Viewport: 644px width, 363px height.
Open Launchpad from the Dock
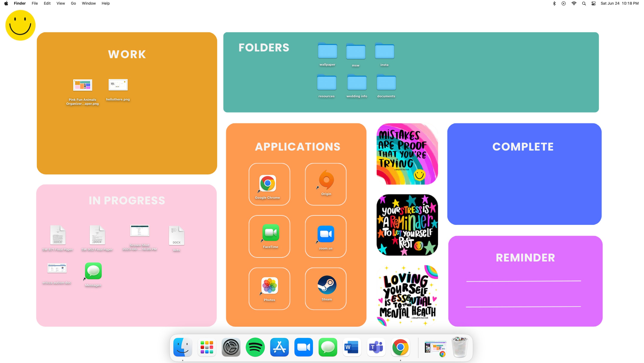pyautogui.click(x=207, y=347)
